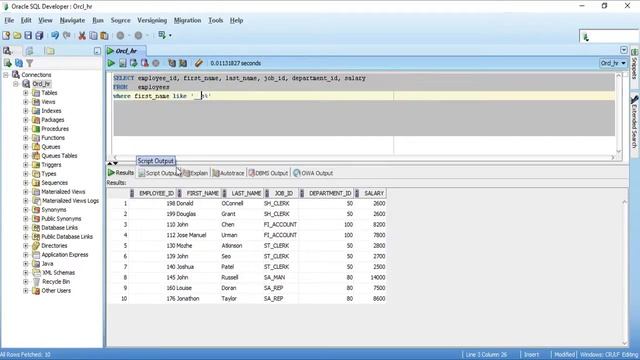Click the results cell 'FI_ACCOUNT' in row 3
Viewport: 640px width, 360px height.
280,224
